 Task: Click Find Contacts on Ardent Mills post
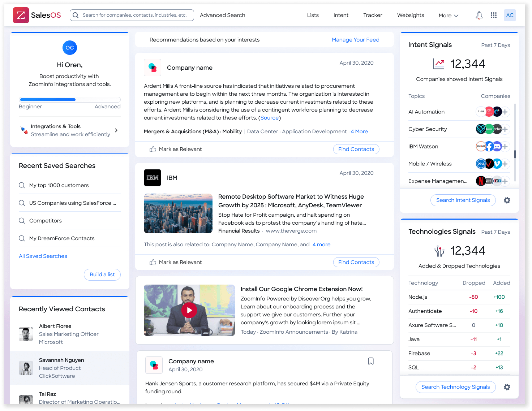(x=356, y=149)
